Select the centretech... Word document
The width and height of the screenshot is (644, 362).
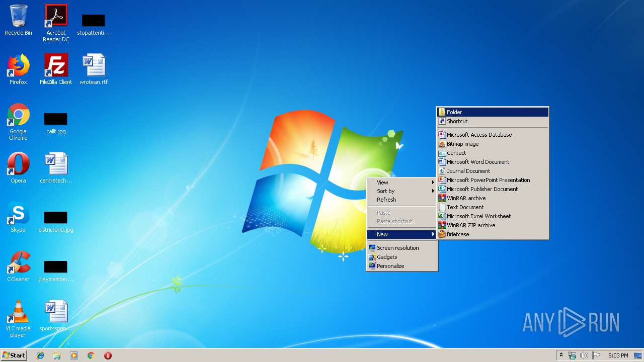pos(56,168)
